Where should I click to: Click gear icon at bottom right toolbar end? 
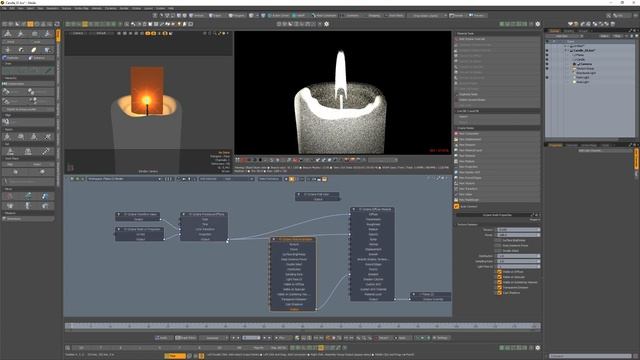[538, 348]
